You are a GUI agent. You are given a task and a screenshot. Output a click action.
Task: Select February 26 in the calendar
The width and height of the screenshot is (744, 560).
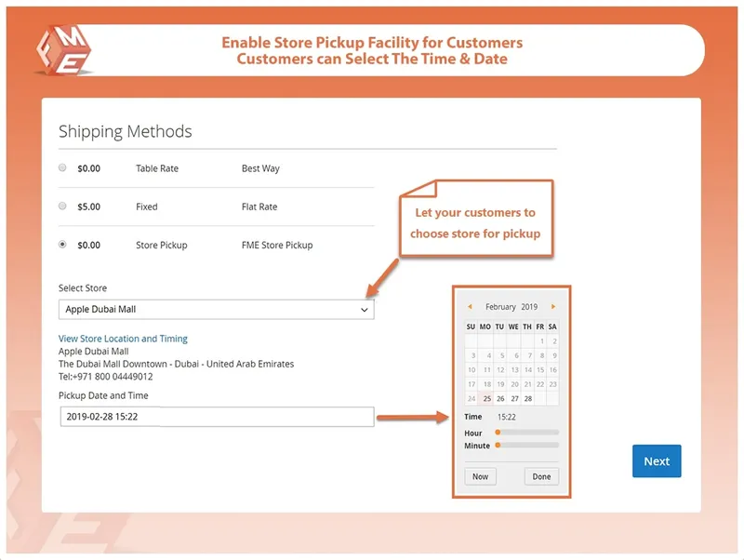coord(500,399)
